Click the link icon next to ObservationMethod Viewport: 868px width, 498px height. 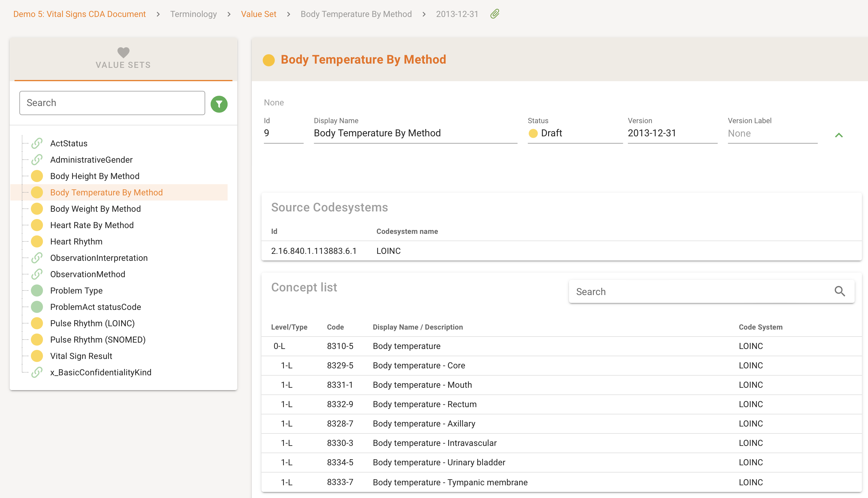pyautogui.click(x=37, y=274)
